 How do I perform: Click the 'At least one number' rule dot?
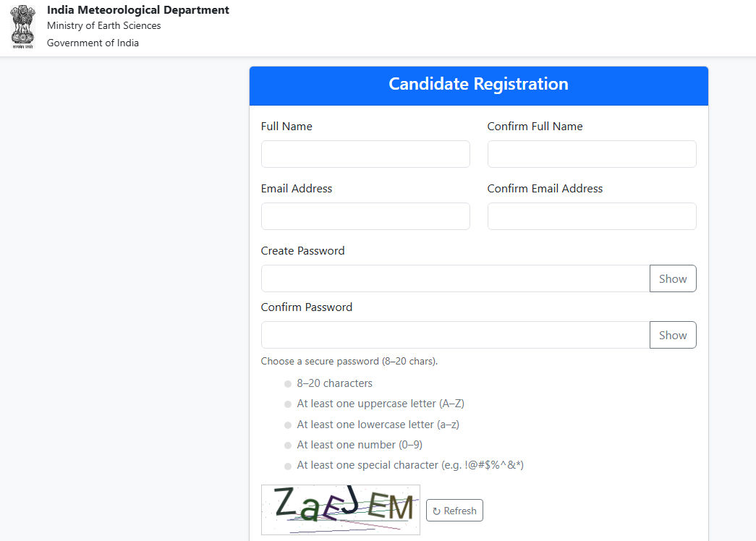coord(288,446)
